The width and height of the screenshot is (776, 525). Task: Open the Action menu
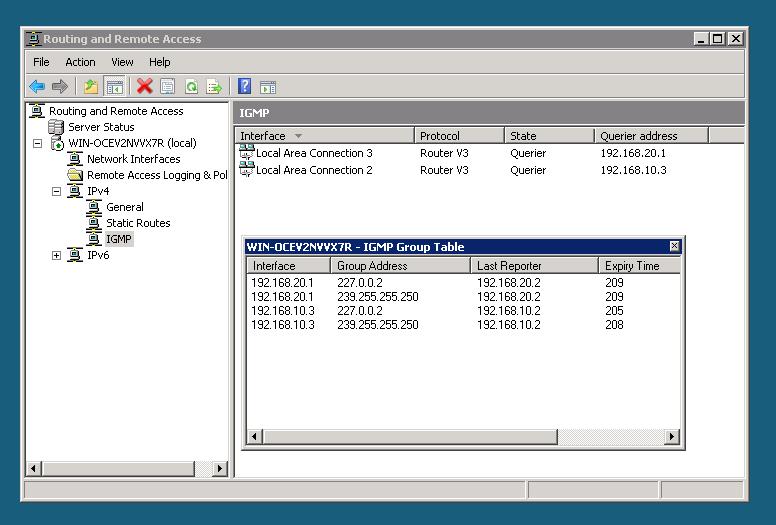coord(80,62)
